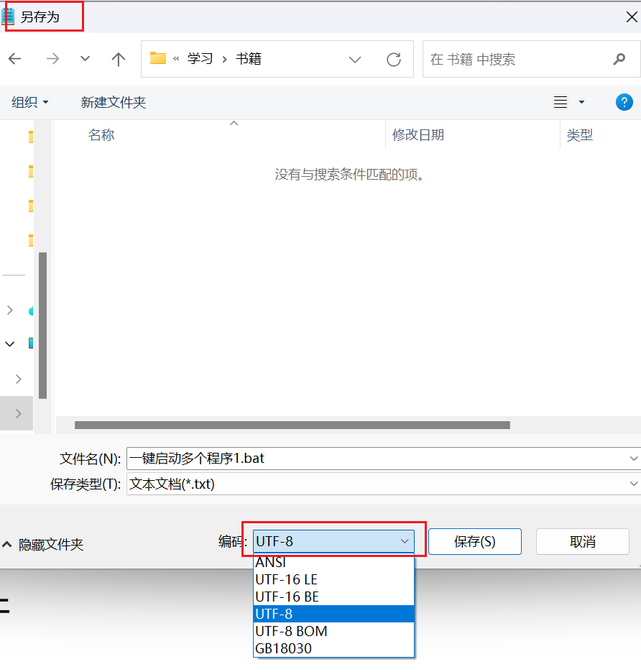Click 新建文件夹 button

[114, 102]
